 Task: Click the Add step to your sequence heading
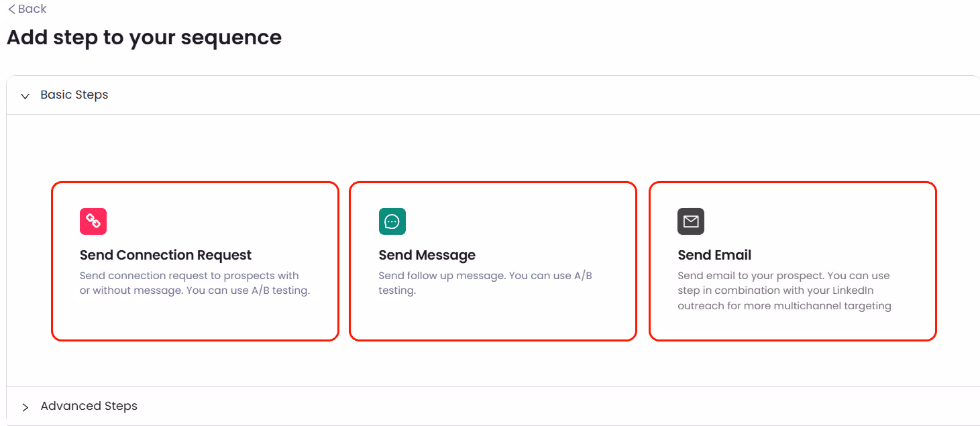click(x=144, y=38)
